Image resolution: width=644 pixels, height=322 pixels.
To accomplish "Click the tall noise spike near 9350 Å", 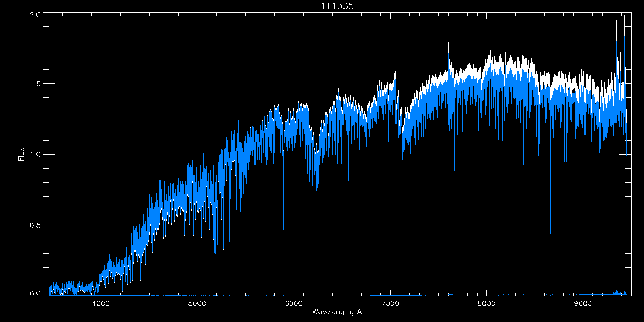I will (616, 24).
